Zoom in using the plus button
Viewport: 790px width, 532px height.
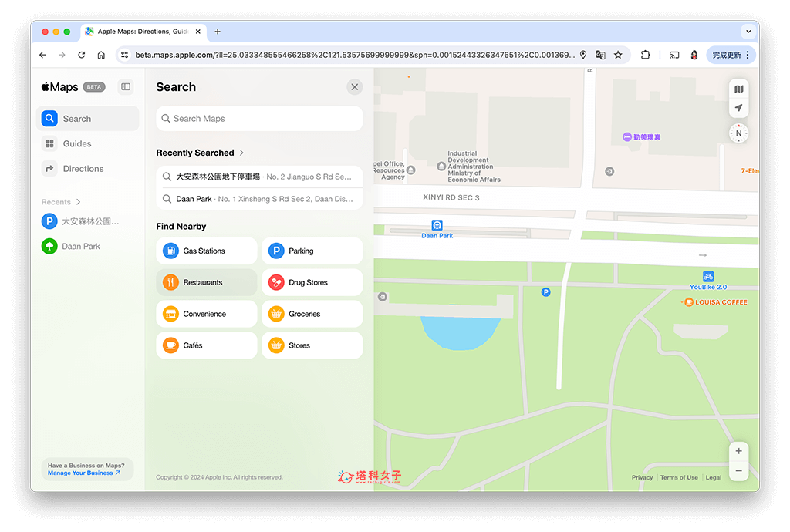[738, 452]
